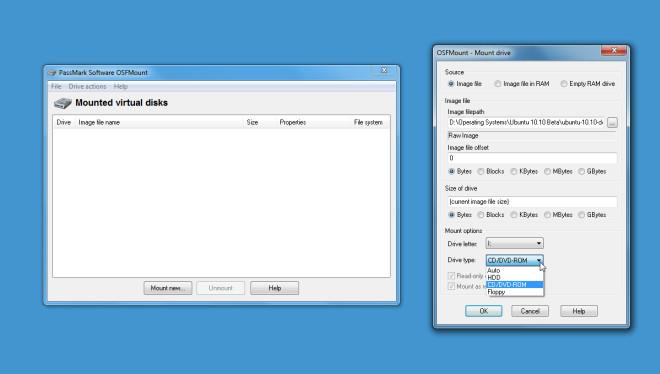Screen dimensions: 660x374
Task: Close the Mount drive dialog
Action: coord(614,51)
